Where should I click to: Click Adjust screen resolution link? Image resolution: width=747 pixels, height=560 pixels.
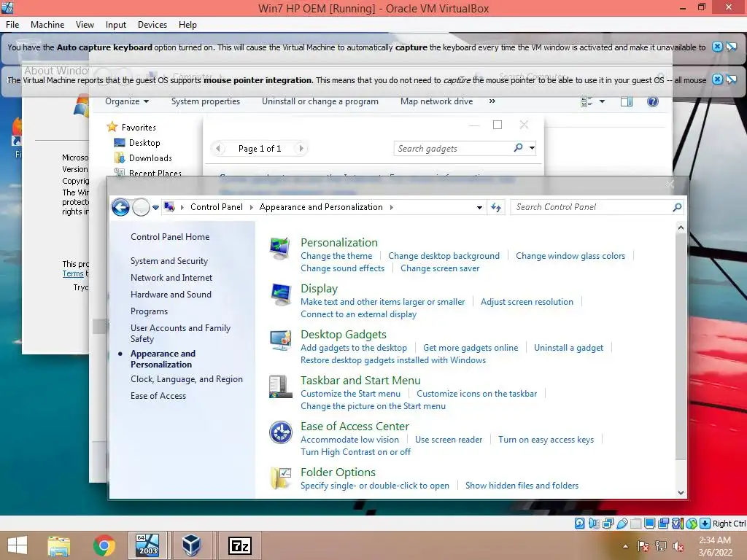click(527, 302)
